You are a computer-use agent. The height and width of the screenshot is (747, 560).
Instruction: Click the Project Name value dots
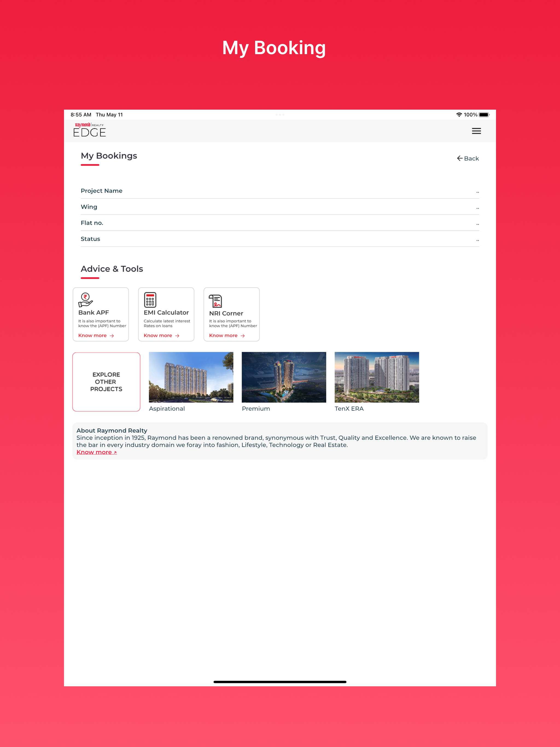pyautogui.click(x=478, y=192)
